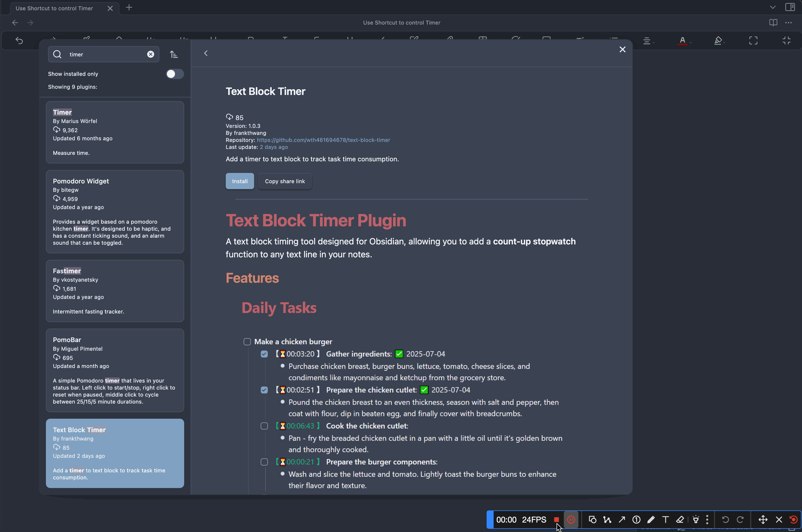Pick the pencil drawing tool
802x532 pixels.
pos(651,519)
